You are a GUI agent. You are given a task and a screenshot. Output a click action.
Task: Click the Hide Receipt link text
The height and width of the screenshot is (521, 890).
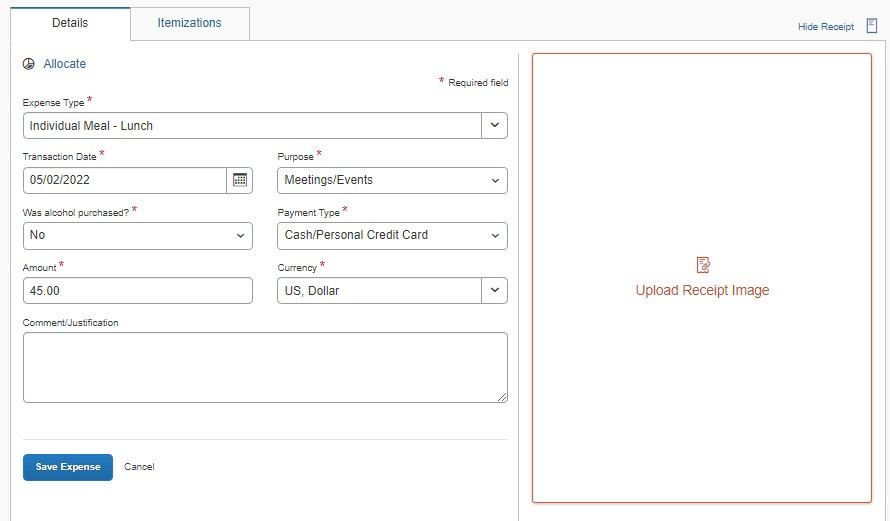pyautogui.click(x=825, y=27)
